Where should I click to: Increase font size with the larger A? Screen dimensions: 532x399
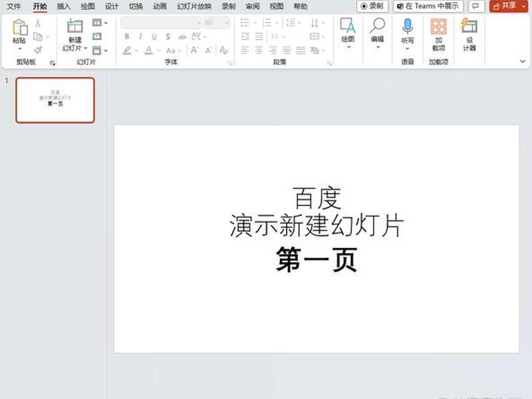(194, 51)
